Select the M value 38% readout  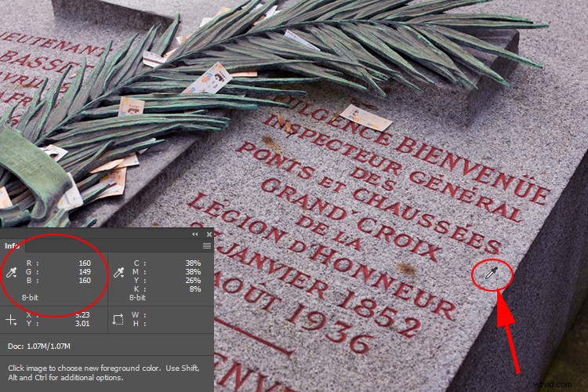[x=193, y=271]
